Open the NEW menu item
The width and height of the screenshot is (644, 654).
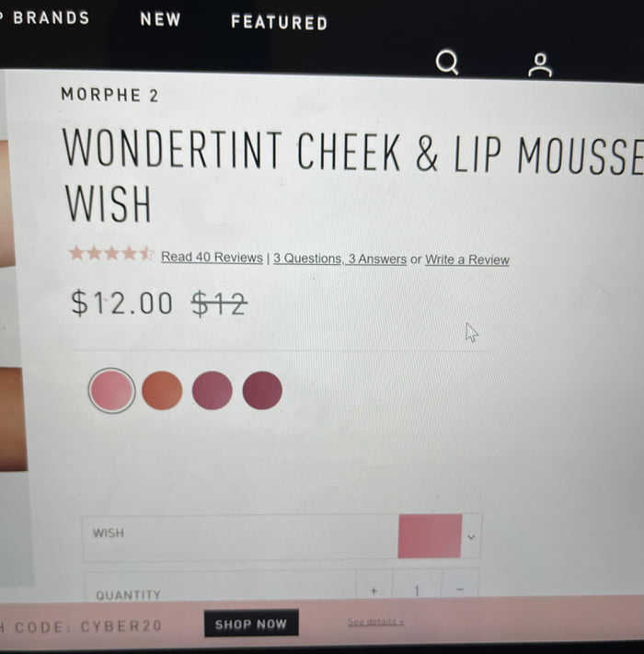[161, 19]
